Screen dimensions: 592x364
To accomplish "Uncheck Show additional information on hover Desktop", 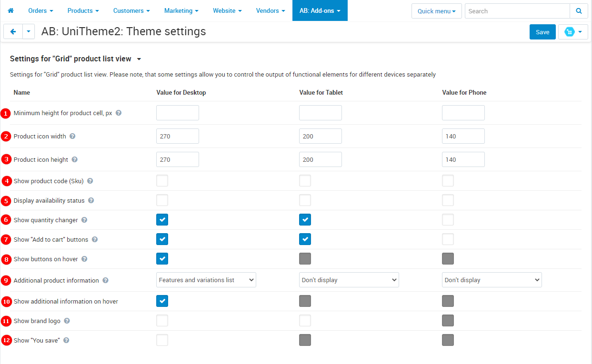I will pos(162,301).
